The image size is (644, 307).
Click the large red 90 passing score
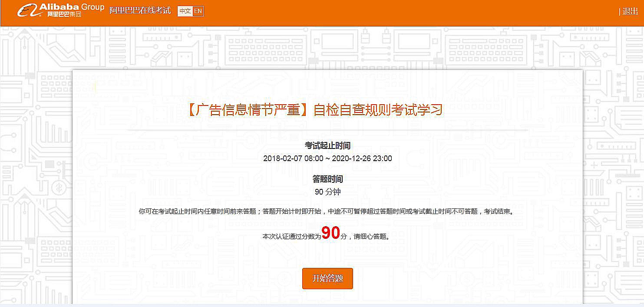coord(330,233)
